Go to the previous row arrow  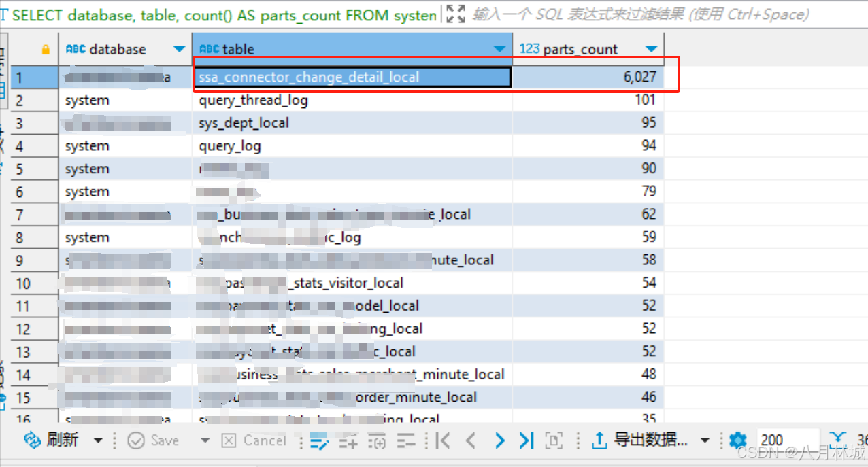click(x=470, y=441)
